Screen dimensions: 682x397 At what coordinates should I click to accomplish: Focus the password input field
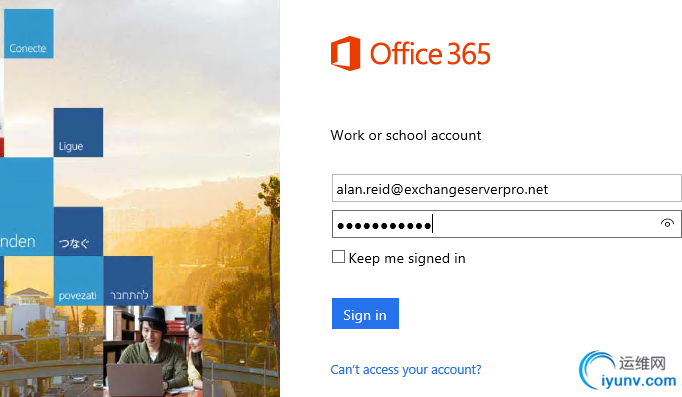point(506,224)
